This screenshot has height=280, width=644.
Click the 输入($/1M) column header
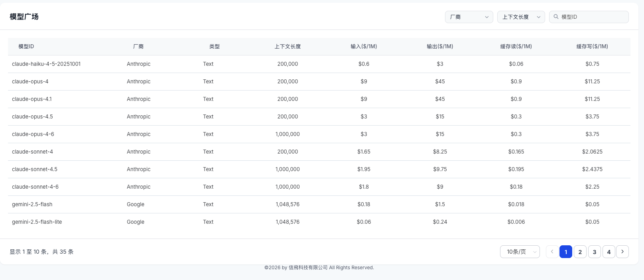[x=364, y=46]
